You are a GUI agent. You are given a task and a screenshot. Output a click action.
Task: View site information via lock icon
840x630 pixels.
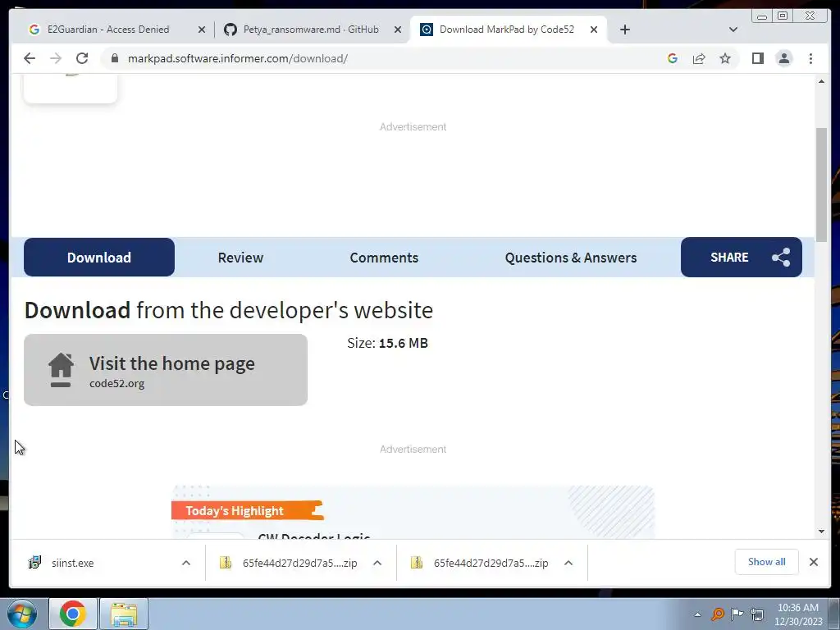pos(114,58)
